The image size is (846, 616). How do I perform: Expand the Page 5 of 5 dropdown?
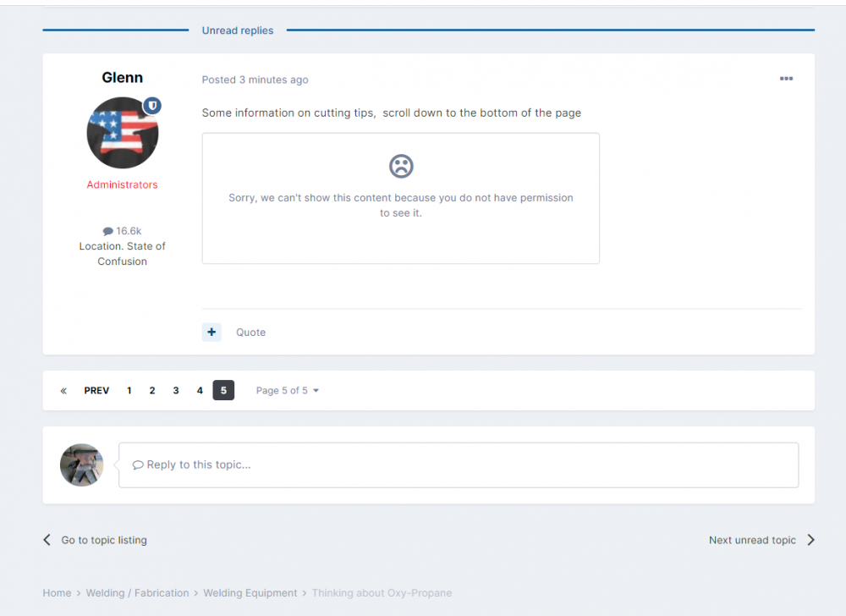287,391
